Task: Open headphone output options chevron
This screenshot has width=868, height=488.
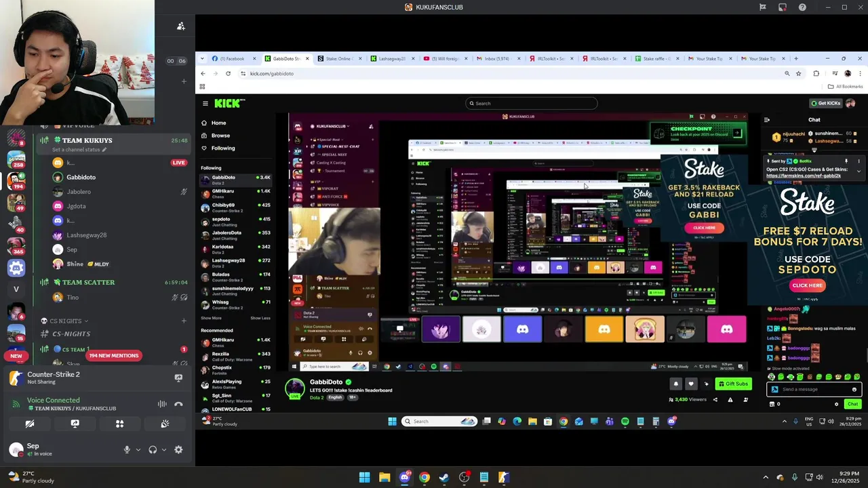Action: click(163, 449)
